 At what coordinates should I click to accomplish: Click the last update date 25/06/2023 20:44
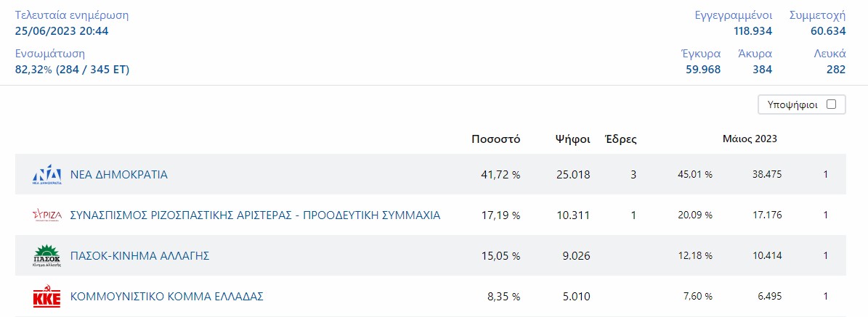(62, 30)
